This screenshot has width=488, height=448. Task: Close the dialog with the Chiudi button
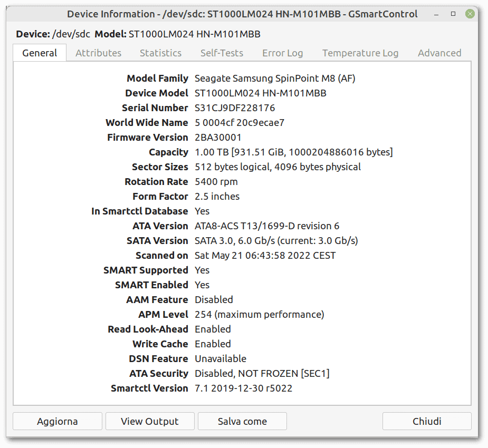click(x=427, y=421)
